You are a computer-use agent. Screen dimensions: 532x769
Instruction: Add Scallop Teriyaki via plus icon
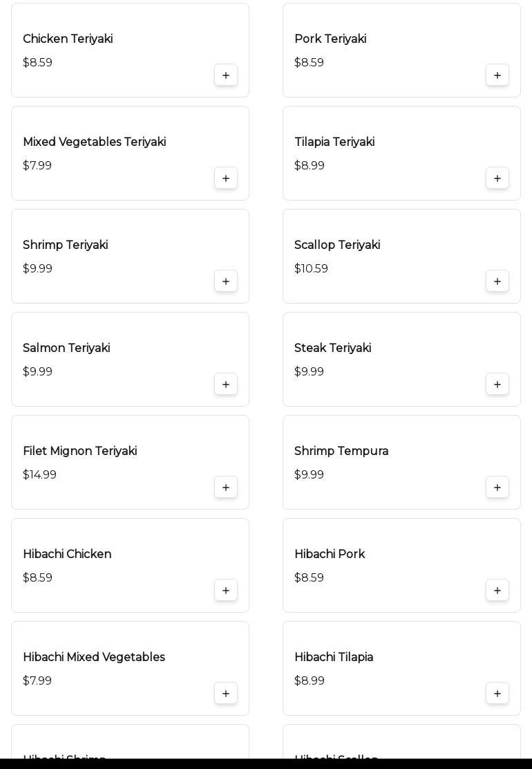pos(497,281)
